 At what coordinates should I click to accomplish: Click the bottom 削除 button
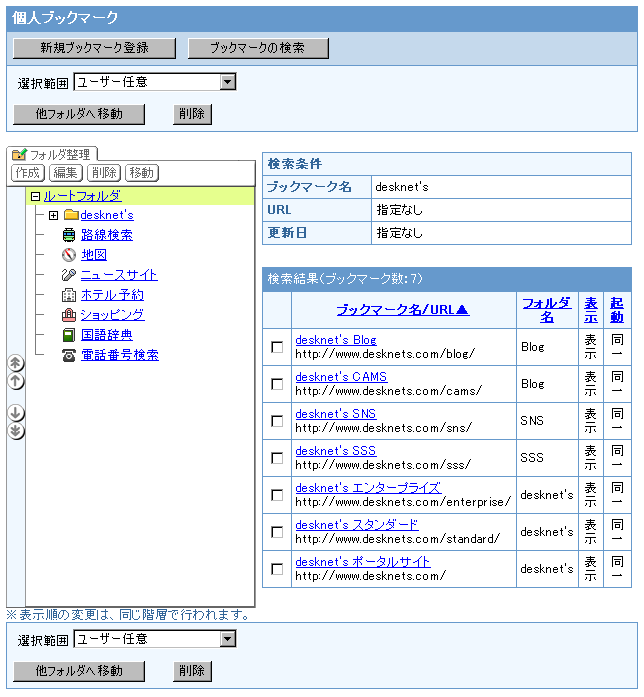coord(192,671)
